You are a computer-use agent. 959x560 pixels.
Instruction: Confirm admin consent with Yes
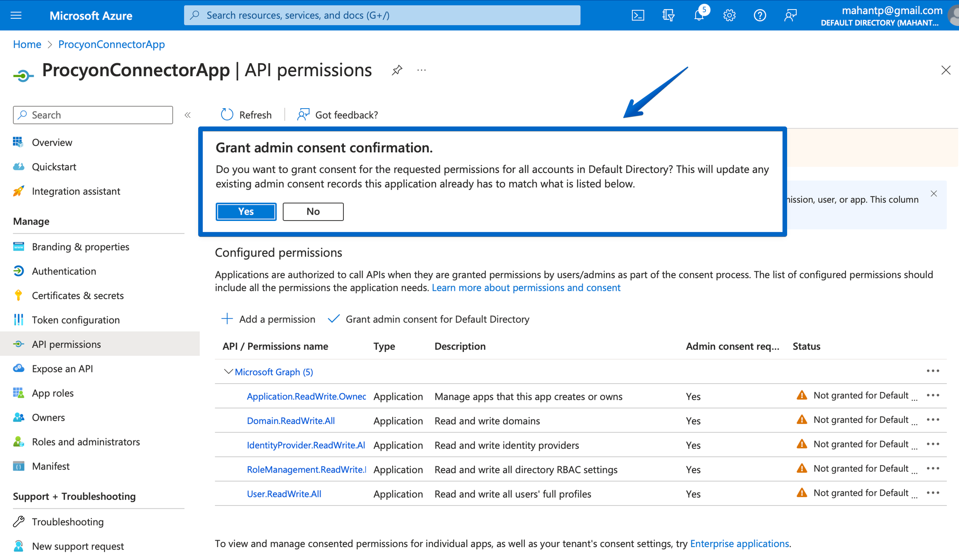(x=246, y=211)
